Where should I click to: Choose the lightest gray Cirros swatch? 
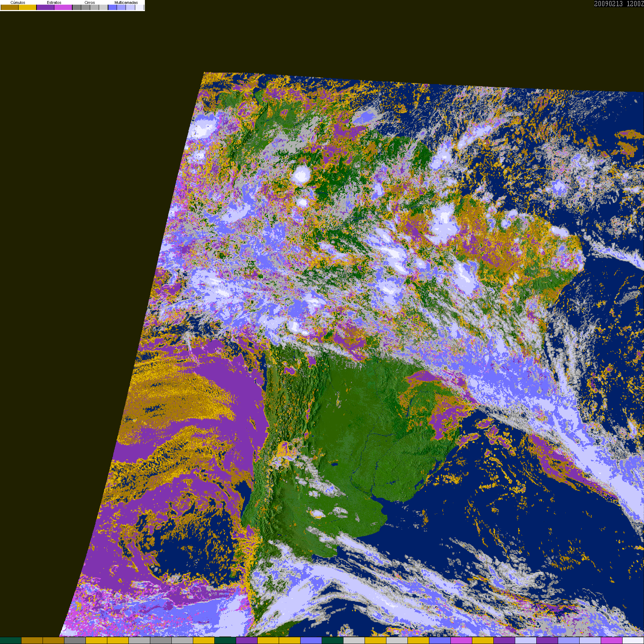[x=103, y=7]
